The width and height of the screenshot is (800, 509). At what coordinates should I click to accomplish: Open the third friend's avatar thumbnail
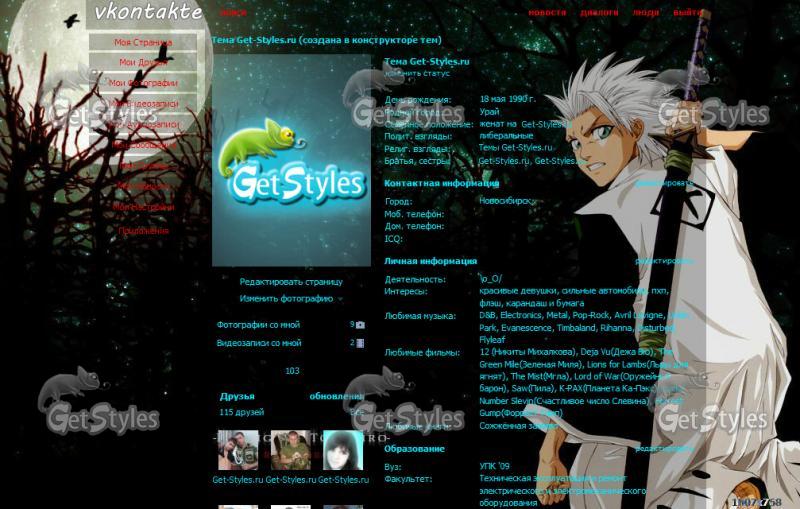[341, 451]
